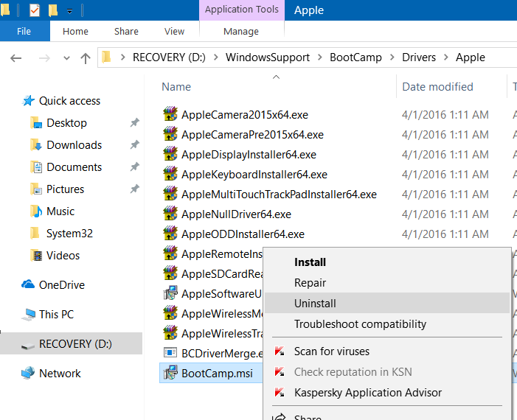Viewport: 517px width, 420px height.
Task: Click WindowsSupport in the address breadcrumb
Action: pyautogui.click(x=267, y=57)
